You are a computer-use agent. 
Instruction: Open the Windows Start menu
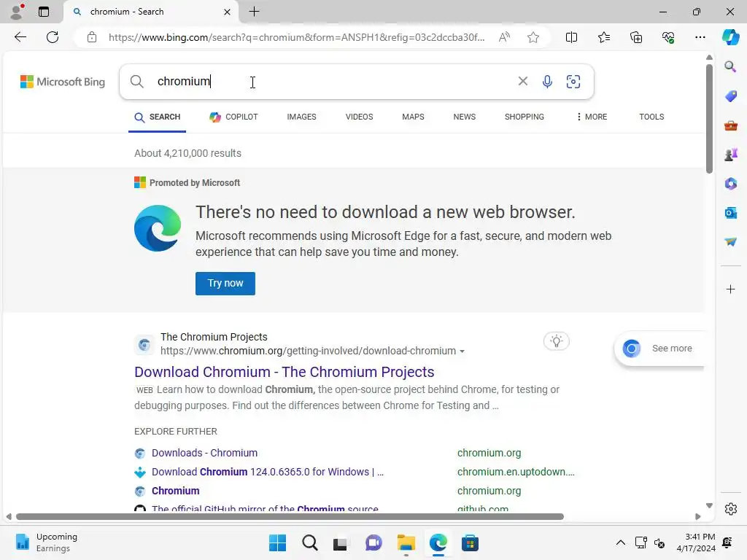(277, 542)
